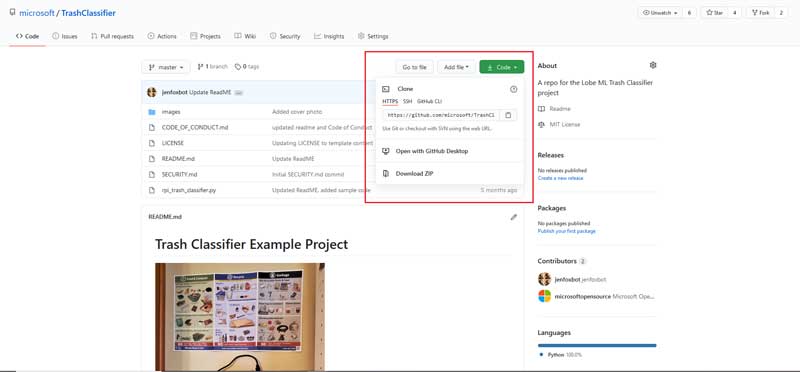
Task: Click the Go to file button
Action: (414, 67)
